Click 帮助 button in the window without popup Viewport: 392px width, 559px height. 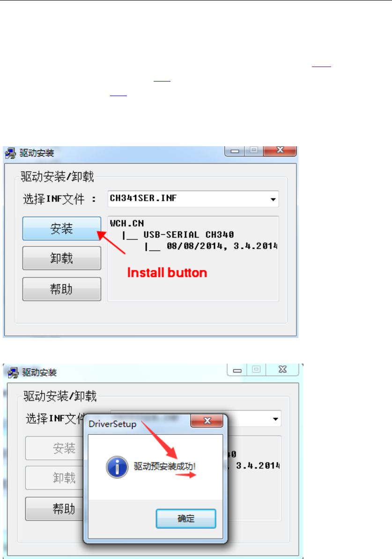62,289
